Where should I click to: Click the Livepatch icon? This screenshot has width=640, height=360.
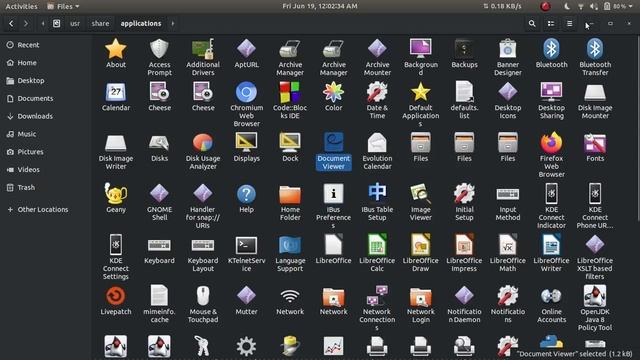coord(116,296)
